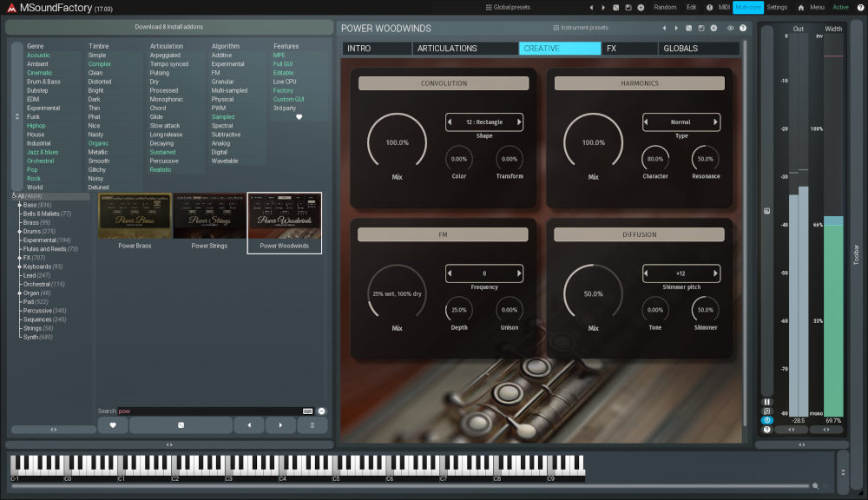The width and height of the screenshot is (868, 500).
Task: Open the Convolution Shape selector showing 12 : Rectangle
Action: [484, 122]
